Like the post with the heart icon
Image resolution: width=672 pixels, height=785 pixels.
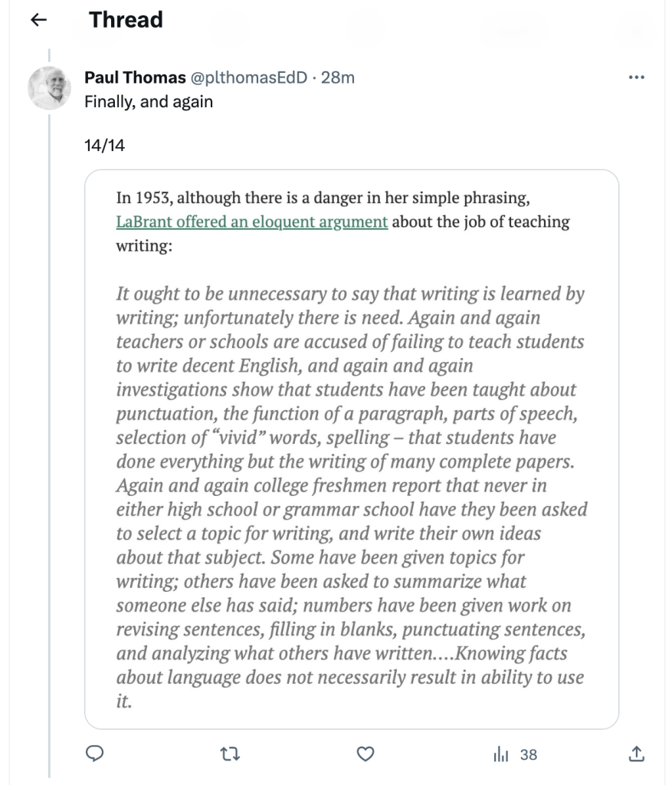pyautogui.click(x=366, y=754)
